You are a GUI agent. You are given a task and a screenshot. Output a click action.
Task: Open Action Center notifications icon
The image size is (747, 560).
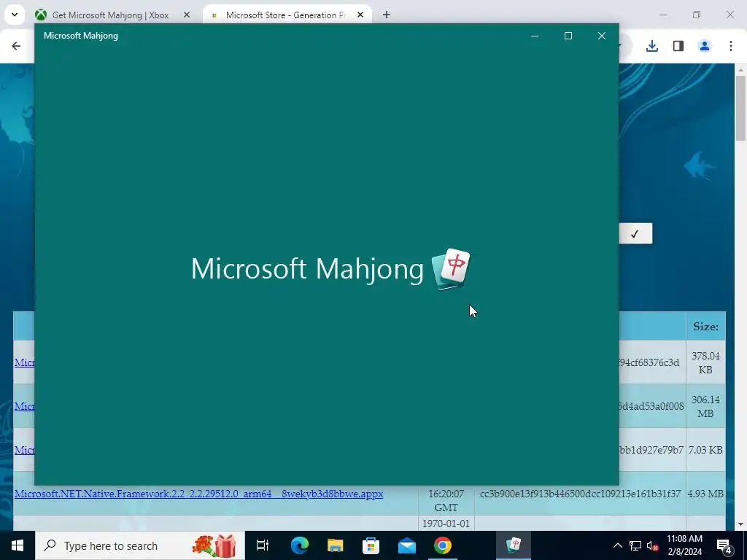724,545
